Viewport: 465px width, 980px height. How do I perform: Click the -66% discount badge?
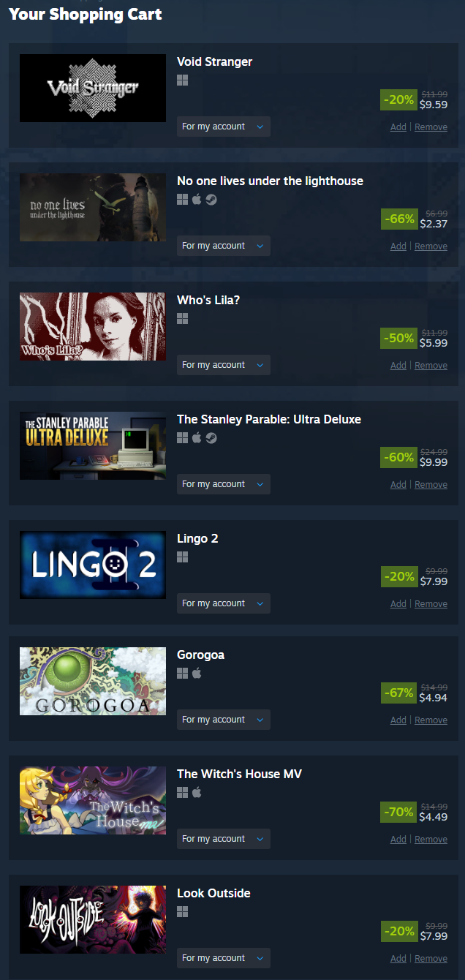(398, 219)
